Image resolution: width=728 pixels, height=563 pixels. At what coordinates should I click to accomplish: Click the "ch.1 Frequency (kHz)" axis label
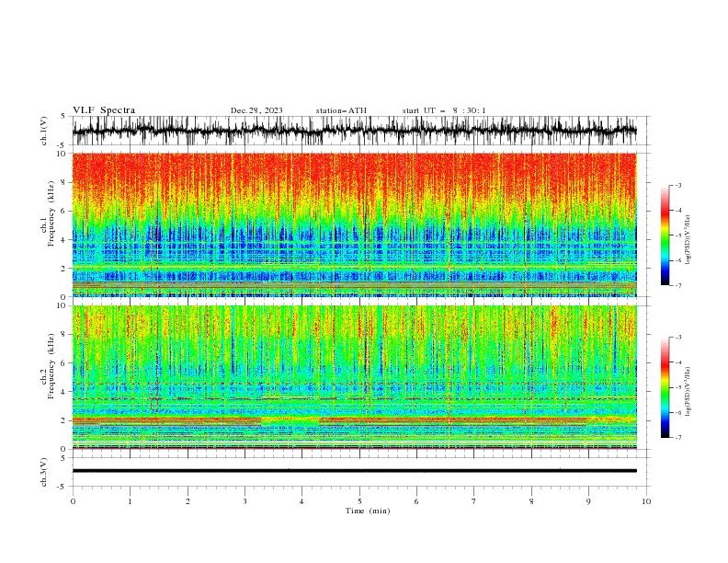click(x=47, y=212)
